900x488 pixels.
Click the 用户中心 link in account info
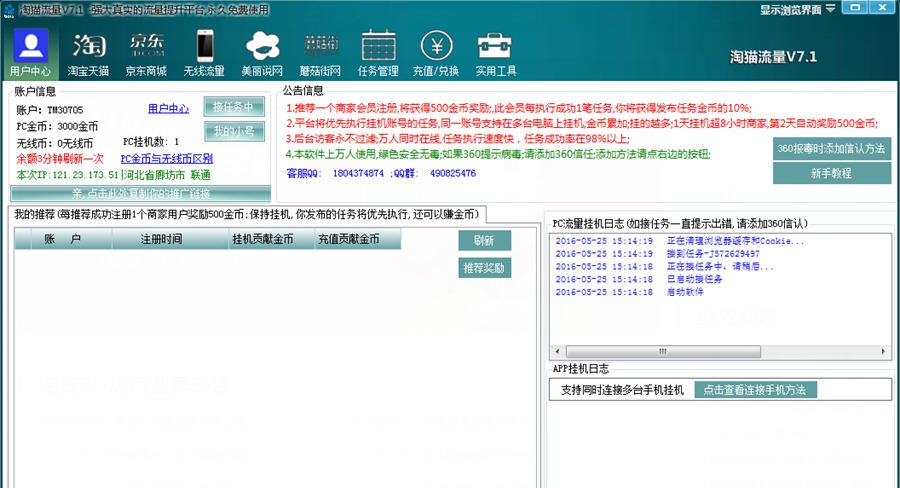pos(168,109)
